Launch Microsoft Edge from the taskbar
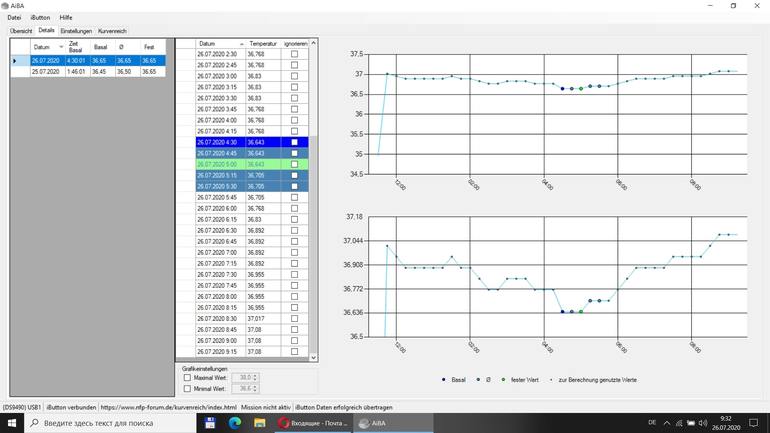 [x=235, y=423]
